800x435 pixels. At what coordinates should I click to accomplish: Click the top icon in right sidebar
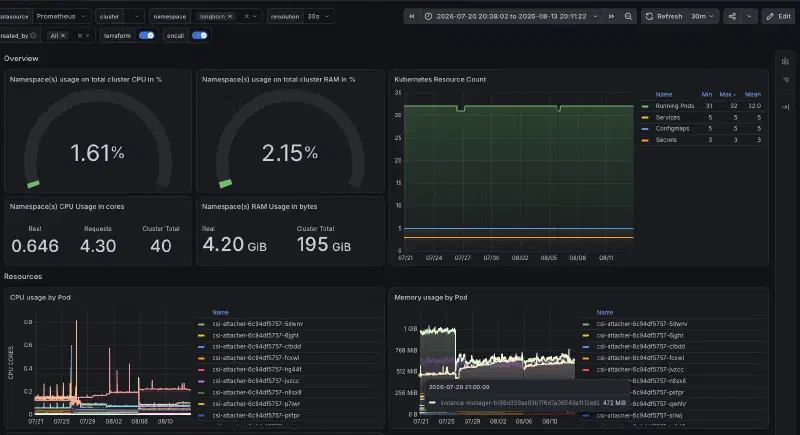pyautogui.click(x=785, y=61)
